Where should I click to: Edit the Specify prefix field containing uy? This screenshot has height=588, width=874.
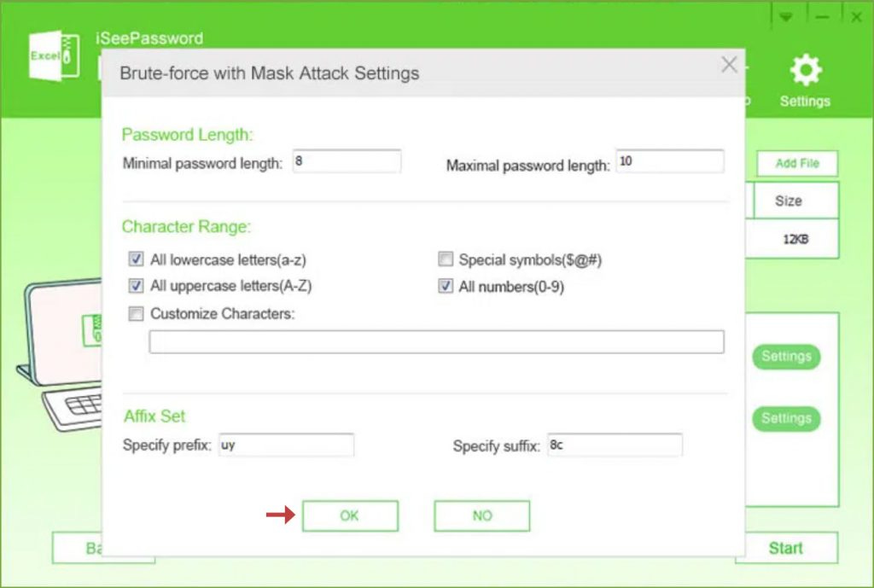point(286,445)
